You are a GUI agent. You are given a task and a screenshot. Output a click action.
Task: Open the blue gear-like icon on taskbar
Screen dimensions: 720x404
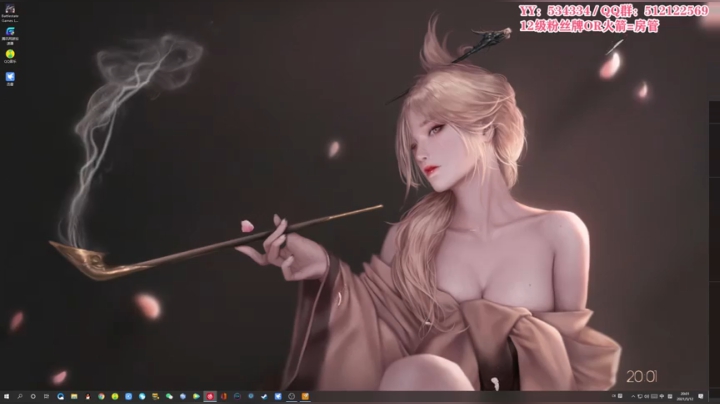[x=251, y=396]
